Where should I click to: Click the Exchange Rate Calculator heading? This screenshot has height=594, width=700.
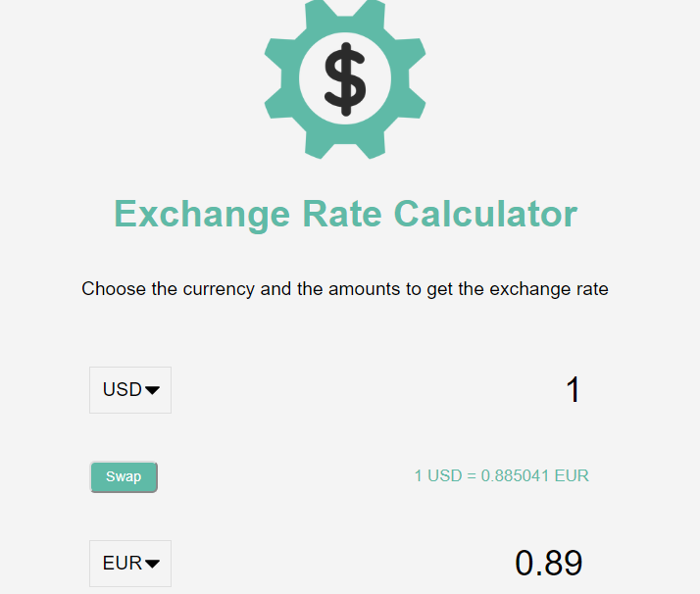point(345,214)
